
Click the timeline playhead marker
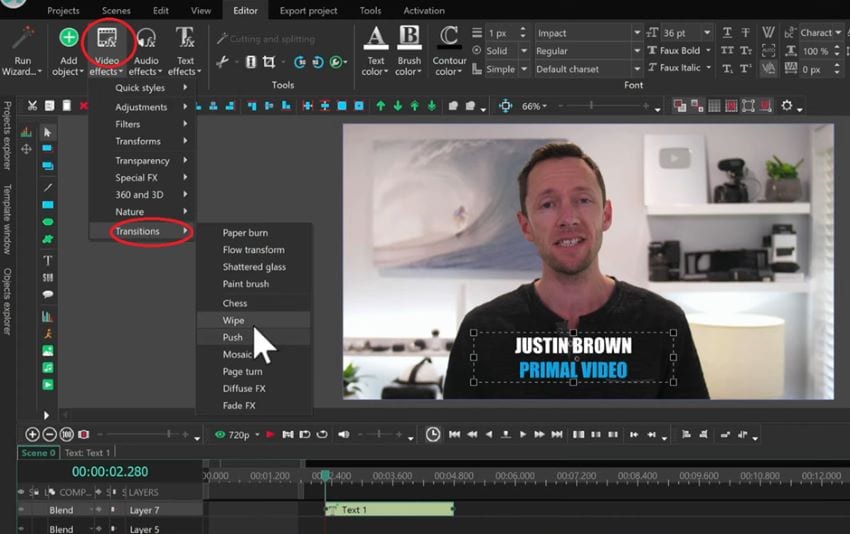325,475
